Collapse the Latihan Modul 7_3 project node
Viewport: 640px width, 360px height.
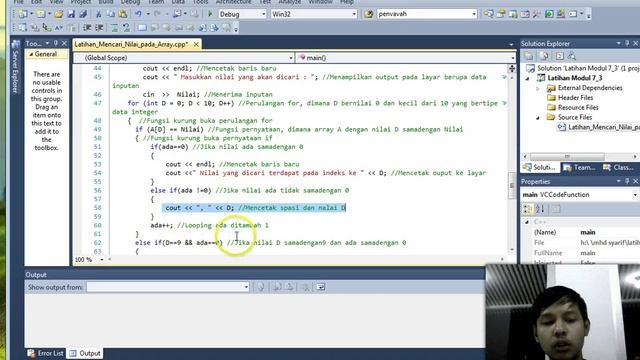pyautogui.click(x=527, y=78)
